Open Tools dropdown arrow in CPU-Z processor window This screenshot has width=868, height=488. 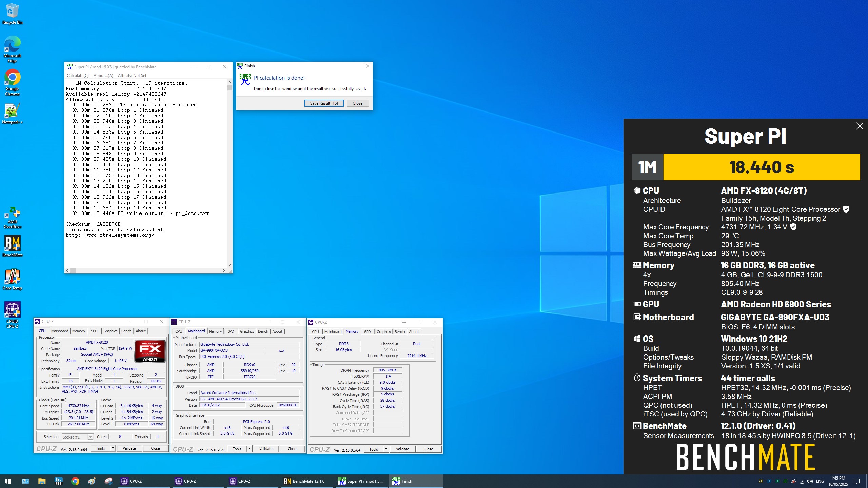click(x=113, y=448)
